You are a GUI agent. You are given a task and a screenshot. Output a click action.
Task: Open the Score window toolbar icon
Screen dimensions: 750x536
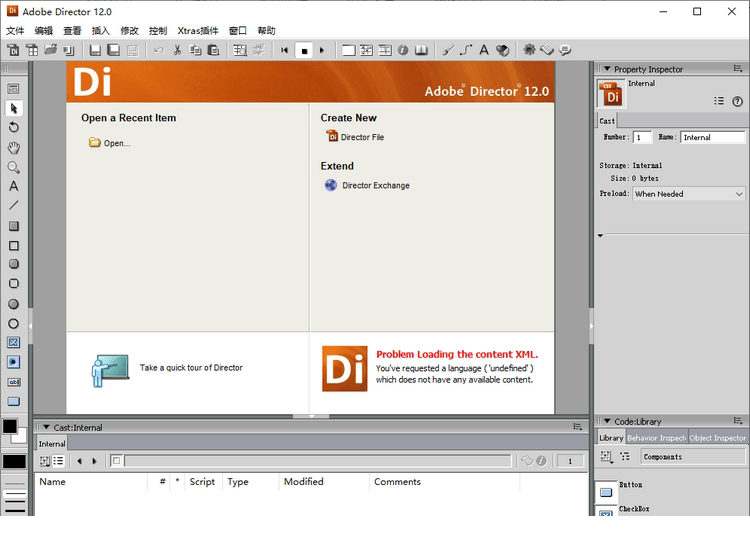(x=385, y=50)
